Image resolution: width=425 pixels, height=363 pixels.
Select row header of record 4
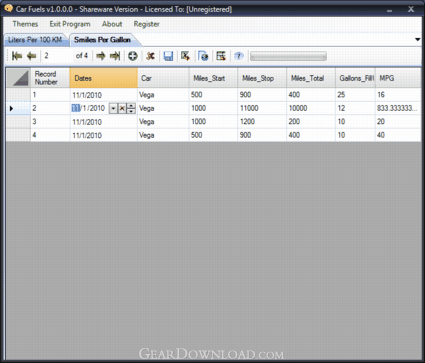click(18, 135)
